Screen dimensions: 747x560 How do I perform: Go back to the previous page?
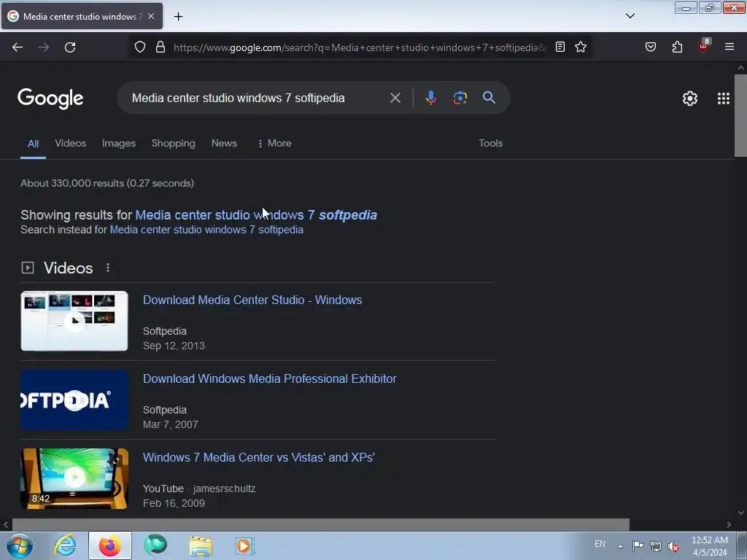click(x=18, y=47)
